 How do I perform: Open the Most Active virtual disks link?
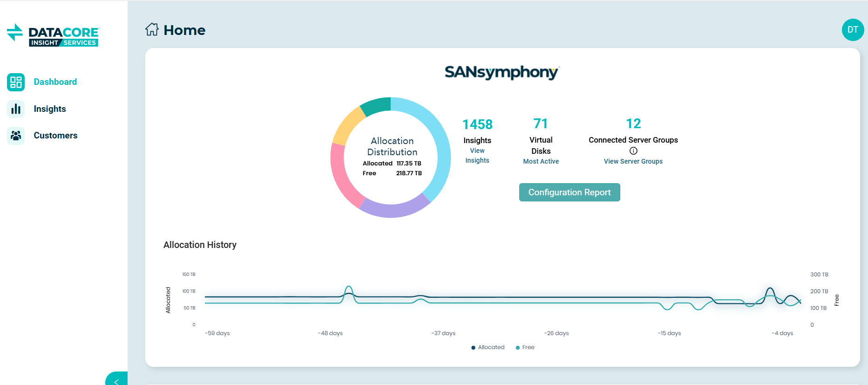[x=541, y=161]
